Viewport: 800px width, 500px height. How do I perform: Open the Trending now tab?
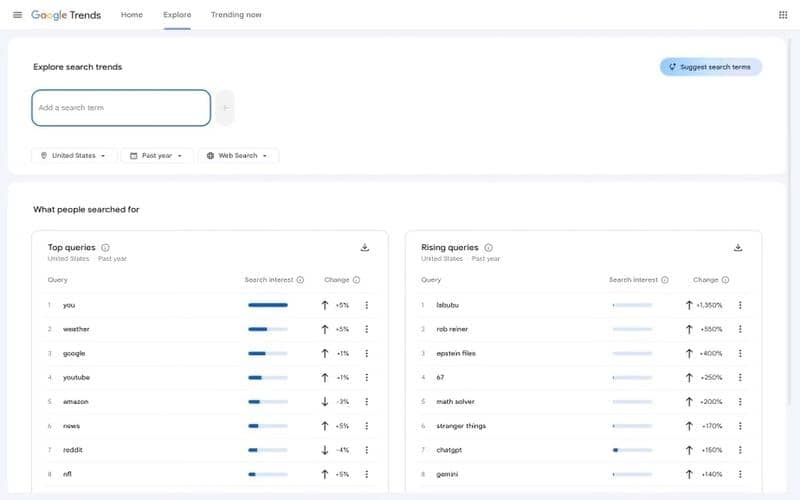click(236, 15)
